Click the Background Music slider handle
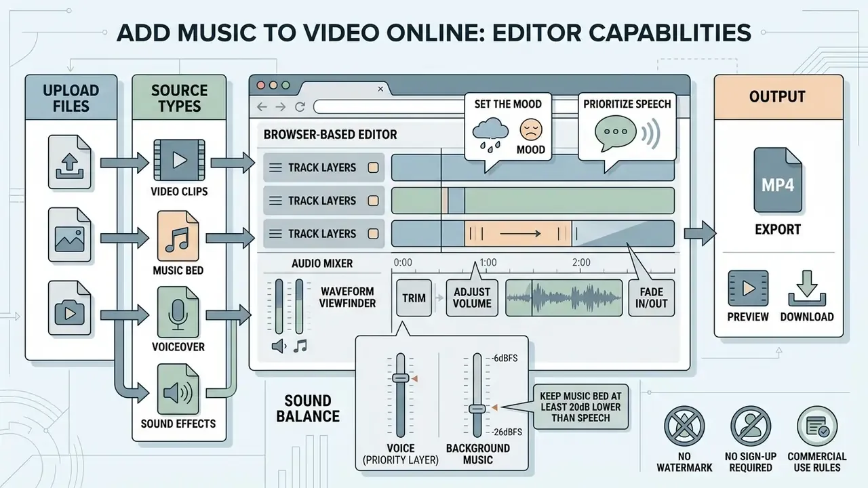The height and width of the screenshot is (488, 868). click(477, 408)
